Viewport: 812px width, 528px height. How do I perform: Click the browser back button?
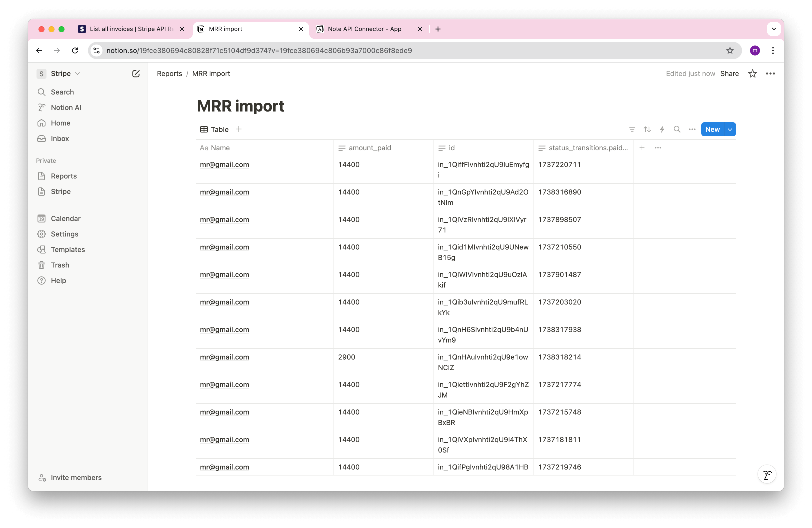(39, 50)
